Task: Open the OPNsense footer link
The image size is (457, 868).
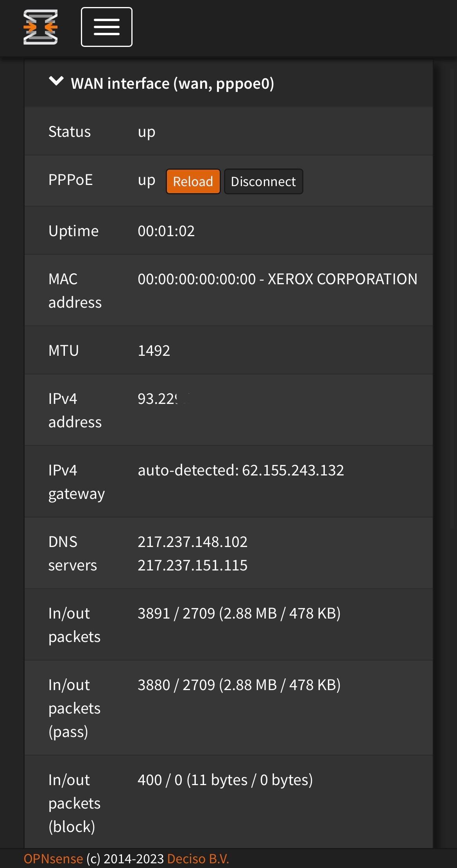Action: click(x=53, y=859)
